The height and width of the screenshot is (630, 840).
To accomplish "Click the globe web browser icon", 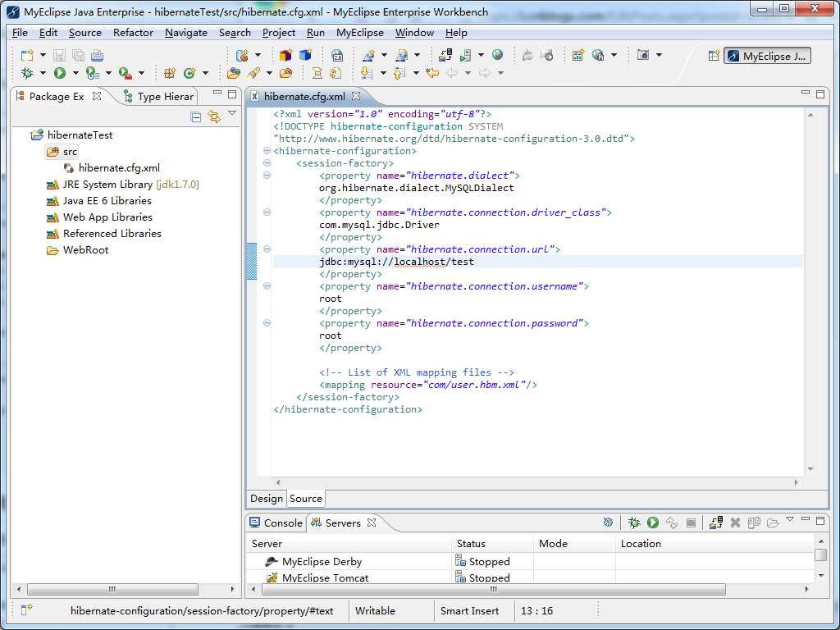I will 498,55.
